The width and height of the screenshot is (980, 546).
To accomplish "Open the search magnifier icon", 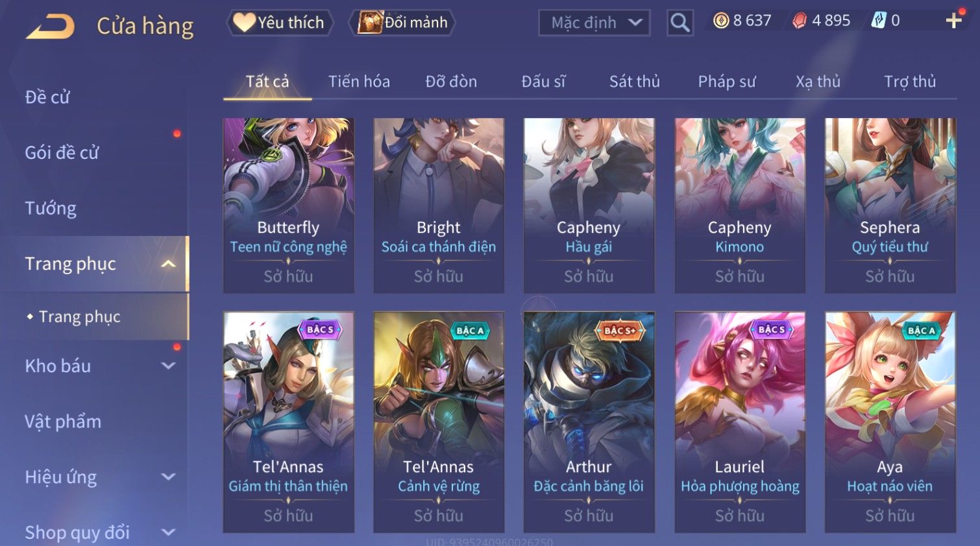I will click(x=680, y=23).
